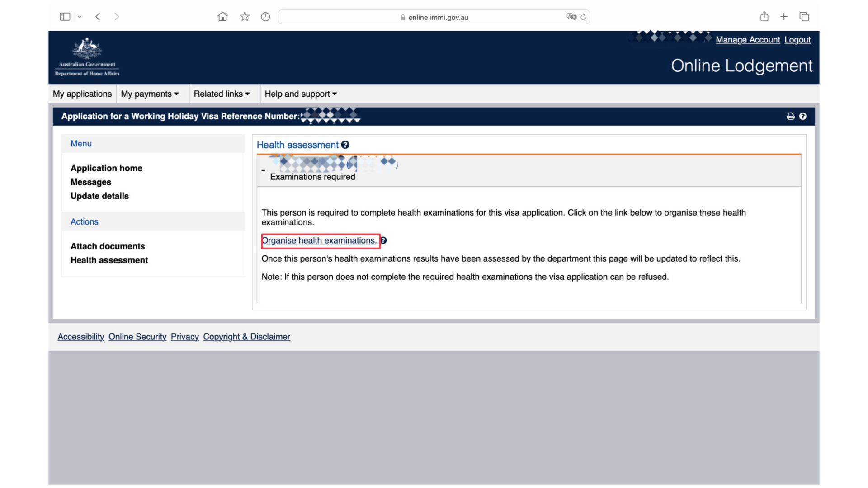The height and width of the screenshot is (488, 868).
Task: Open a new tab with plus icon
Action: 784,17
